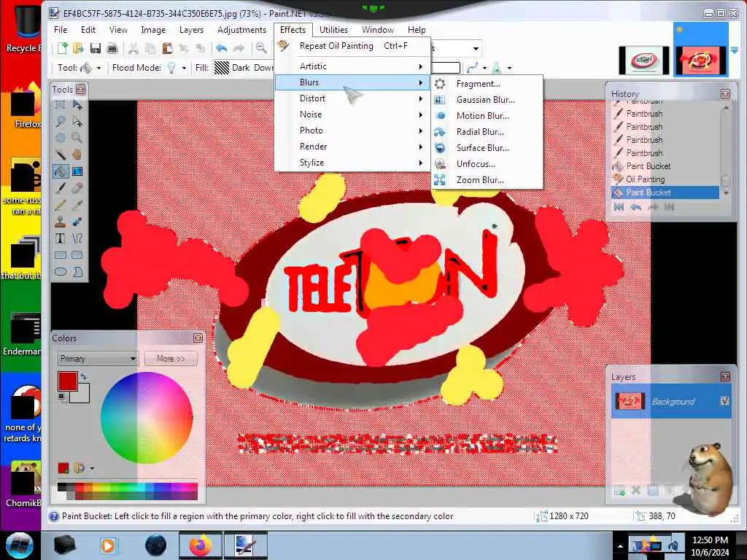Select highlighted Paint Bucket history entry
747x560 pixels.
[665, 192]
